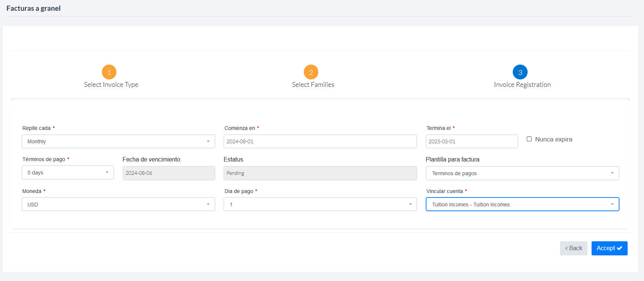Open the Repite cada dropdown

click(x=118, y=141)
